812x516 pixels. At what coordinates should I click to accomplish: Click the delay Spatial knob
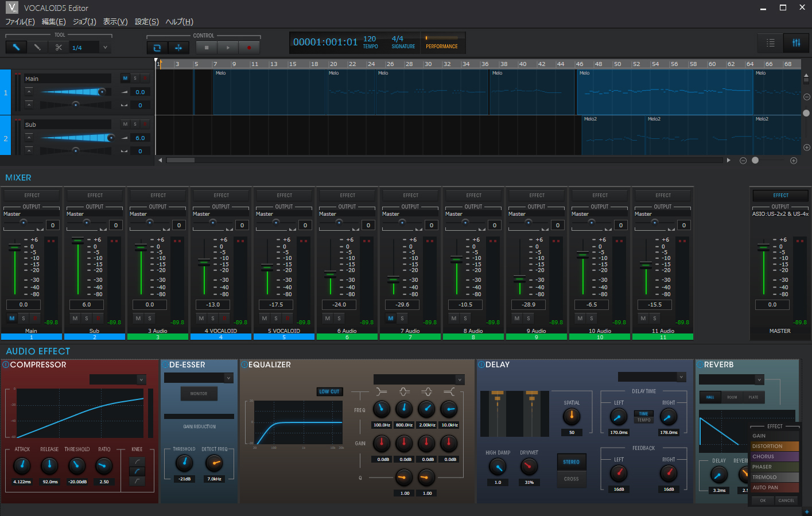pyautogui.click(x=572, y=417)
